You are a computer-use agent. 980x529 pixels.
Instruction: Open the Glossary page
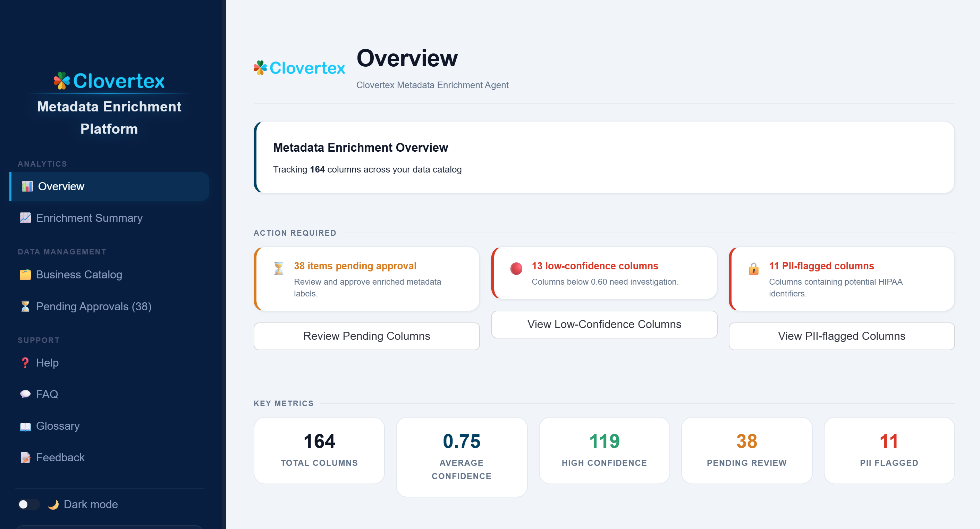tap(109, 426)
